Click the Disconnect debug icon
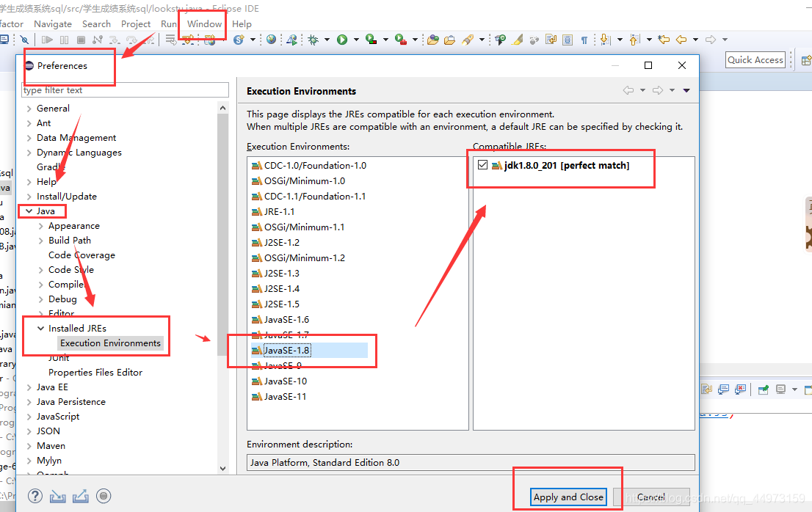The width and height of the screenshot is (812, 512). tap(98, 40)
